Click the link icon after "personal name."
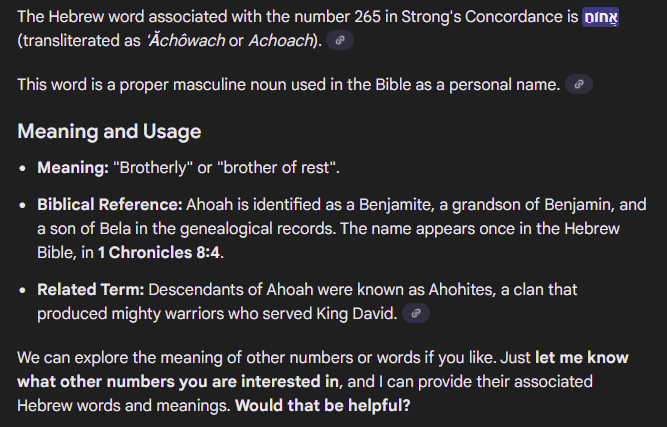The width and height of the screenshot is (667, 427). pyautogui.click(x=579, y=85)
